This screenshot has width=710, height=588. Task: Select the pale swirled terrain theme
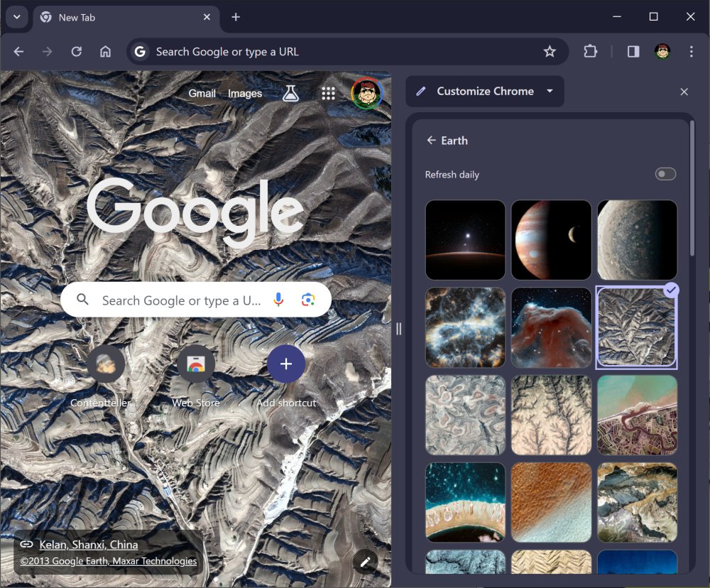(x=466, y=415)
